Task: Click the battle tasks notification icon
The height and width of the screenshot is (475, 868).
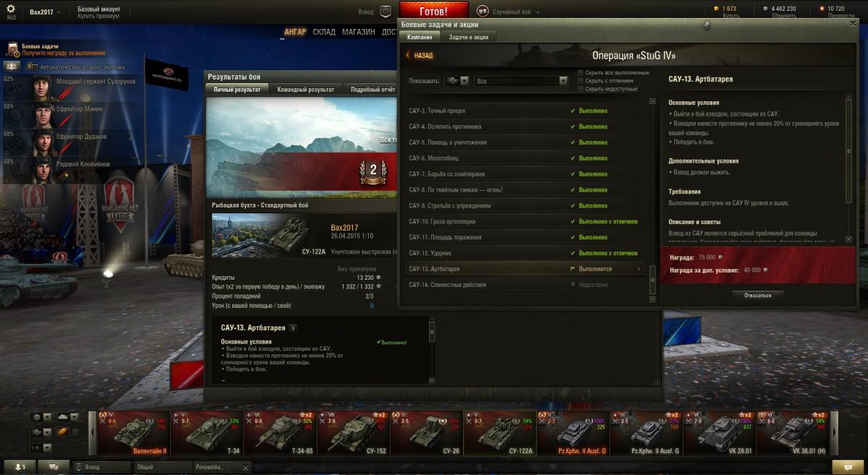Action: click(x=13, y=49)
